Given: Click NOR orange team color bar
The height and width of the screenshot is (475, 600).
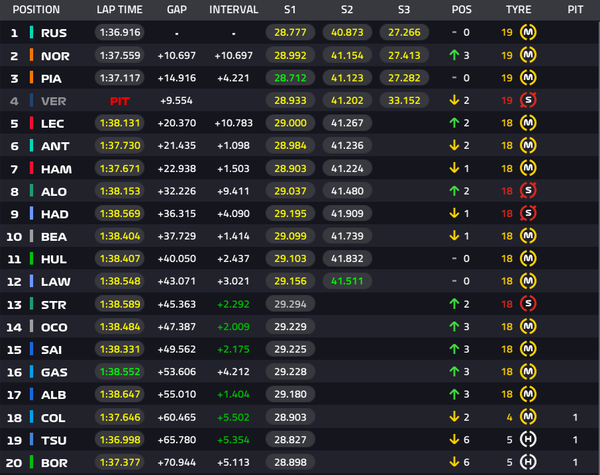Looking at the screenshot, I should (x=31, y=55).
